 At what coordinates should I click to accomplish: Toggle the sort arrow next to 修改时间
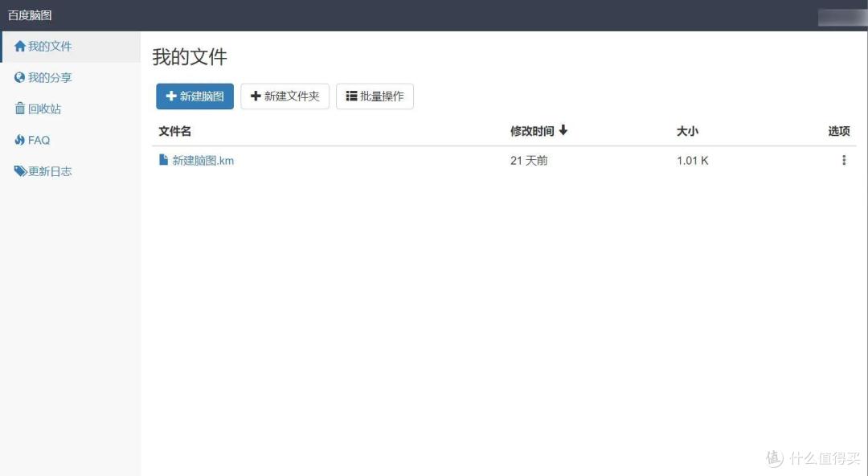coord(563,130)
